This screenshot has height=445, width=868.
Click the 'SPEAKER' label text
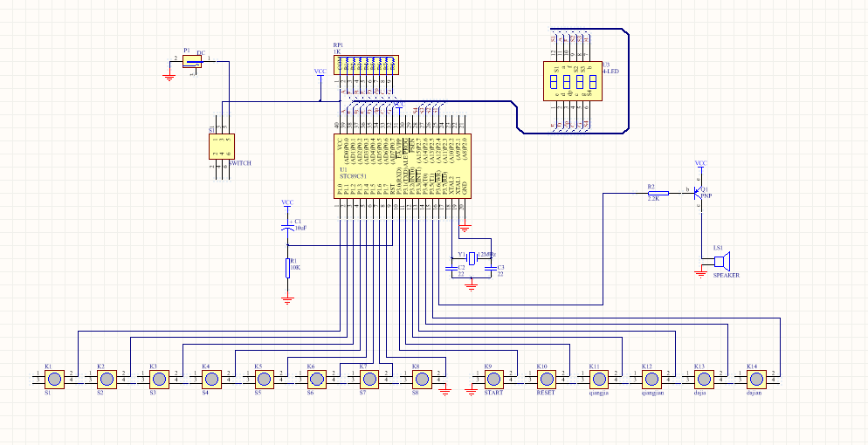tap(726, 275)
